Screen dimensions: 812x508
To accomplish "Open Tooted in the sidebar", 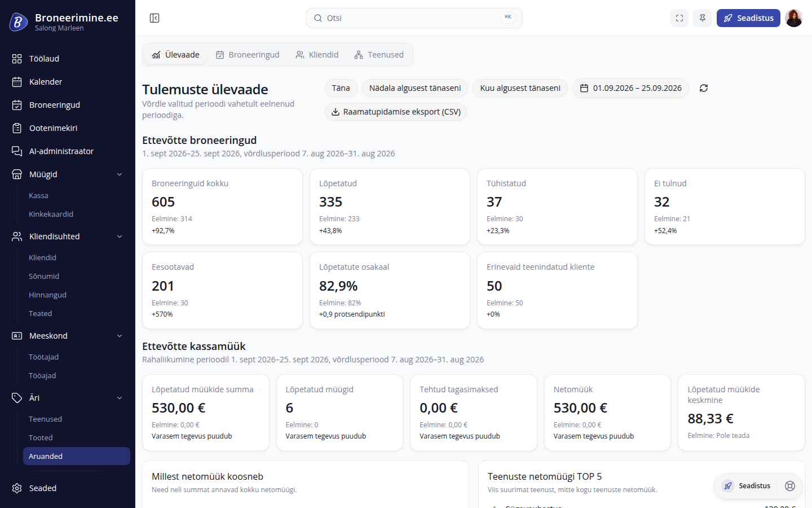I will 77,438.
